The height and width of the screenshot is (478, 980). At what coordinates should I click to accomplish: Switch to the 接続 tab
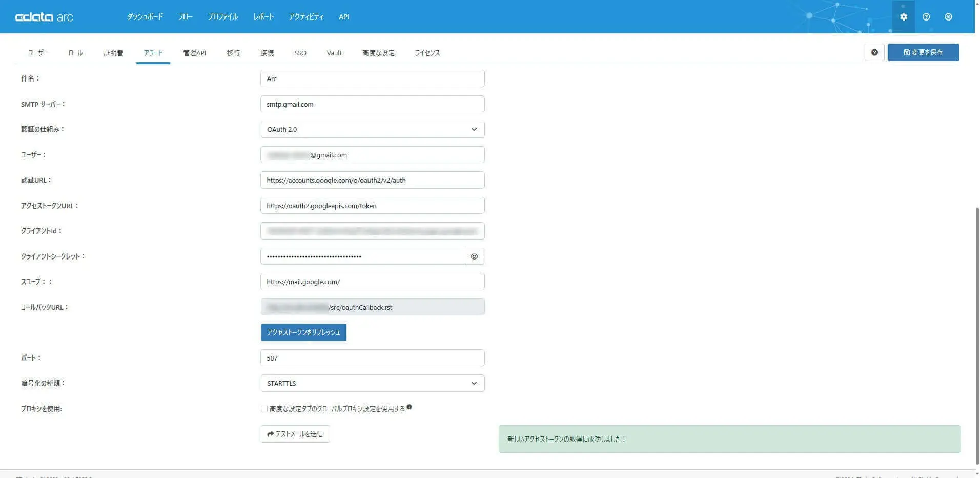click(x=267, y=53)
